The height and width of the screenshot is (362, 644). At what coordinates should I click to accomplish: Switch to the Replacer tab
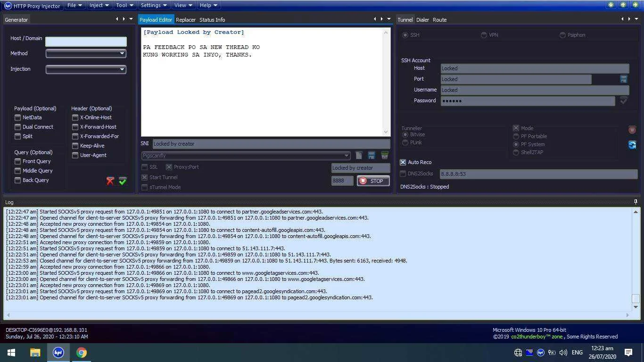click(x=186, y=20)
